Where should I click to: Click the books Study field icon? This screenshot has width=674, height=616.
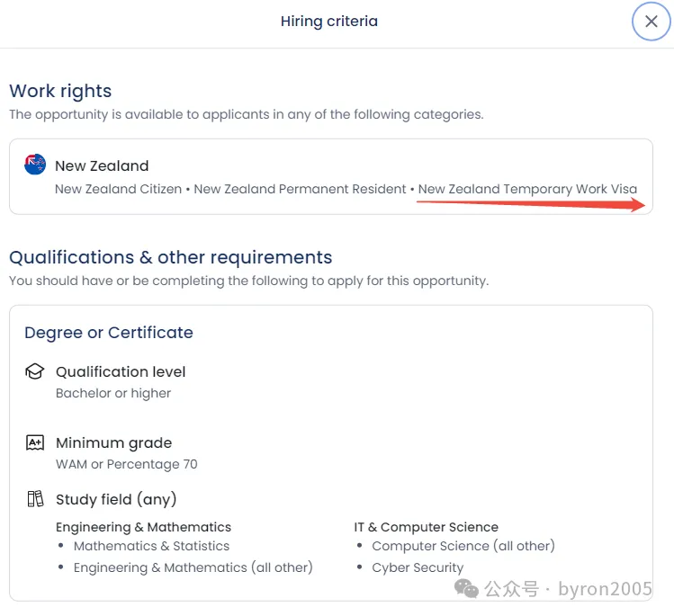(x=35, y=499)
